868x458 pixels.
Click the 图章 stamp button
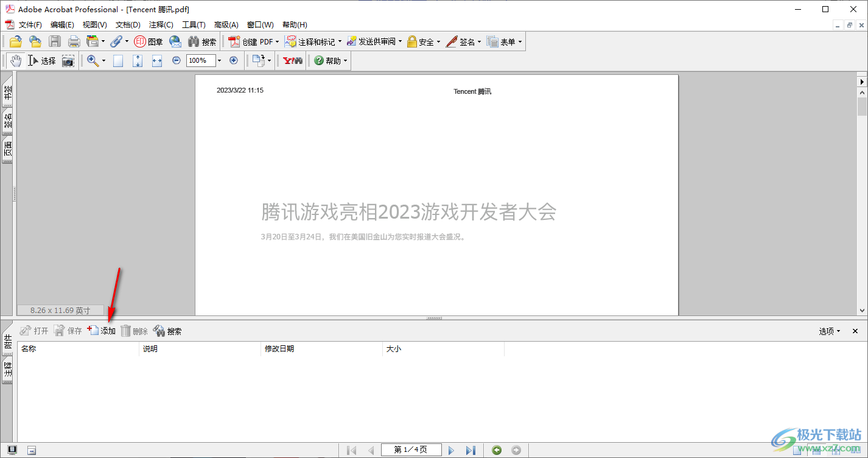pos(149,41)
